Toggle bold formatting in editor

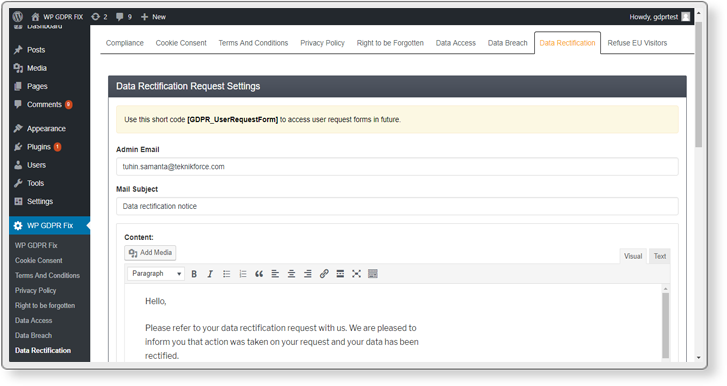(x=194, y=274)
